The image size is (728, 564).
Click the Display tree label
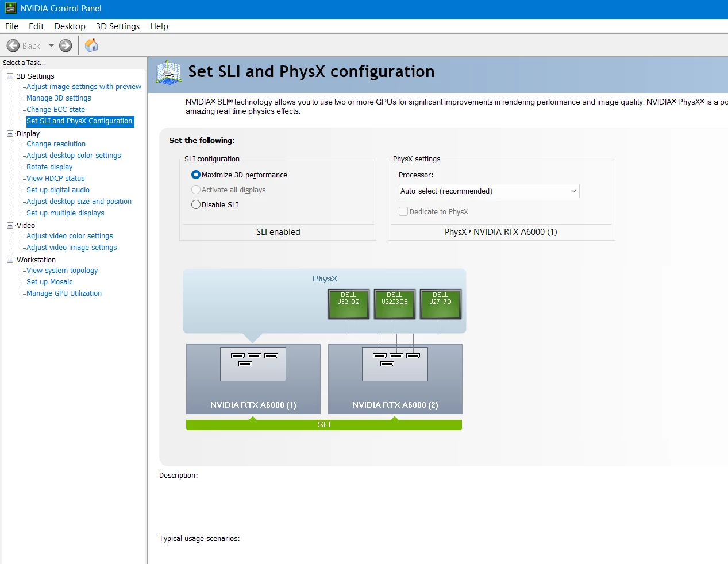tap(28, 133)
